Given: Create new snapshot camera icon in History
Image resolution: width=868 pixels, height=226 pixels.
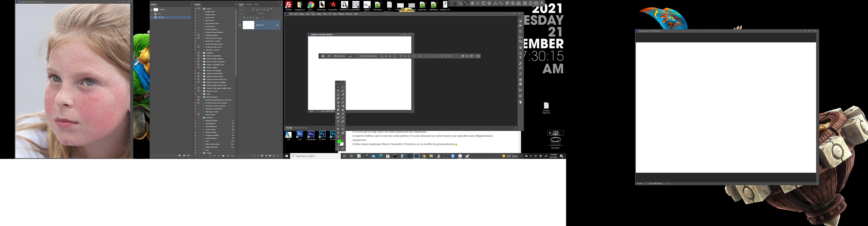Looking at the screenshot, I should pos(184,155).
